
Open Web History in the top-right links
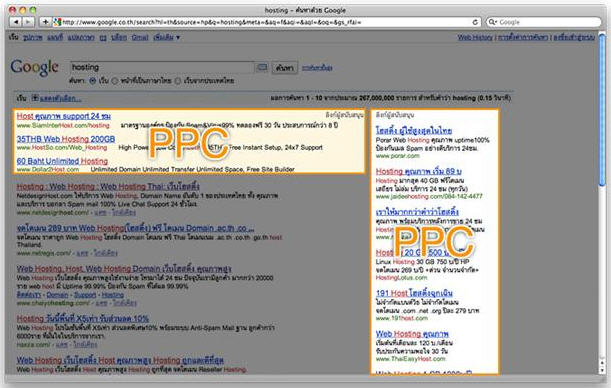click(x=475, y=37)
